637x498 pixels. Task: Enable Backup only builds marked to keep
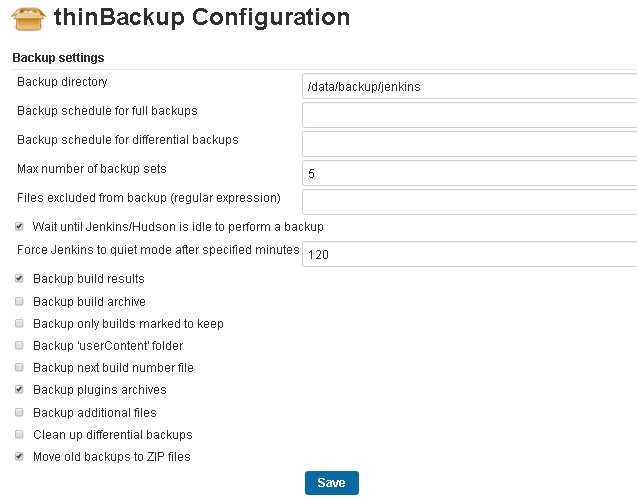pyautogui.click(x=19, y=323)
